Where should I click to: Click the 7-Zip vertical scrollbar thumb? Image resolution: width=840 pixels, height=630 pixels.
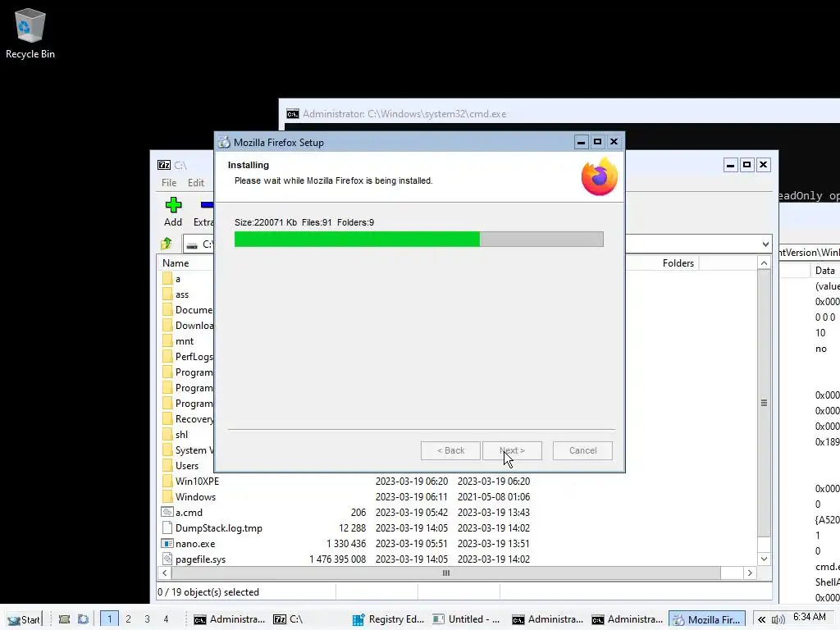764,403
